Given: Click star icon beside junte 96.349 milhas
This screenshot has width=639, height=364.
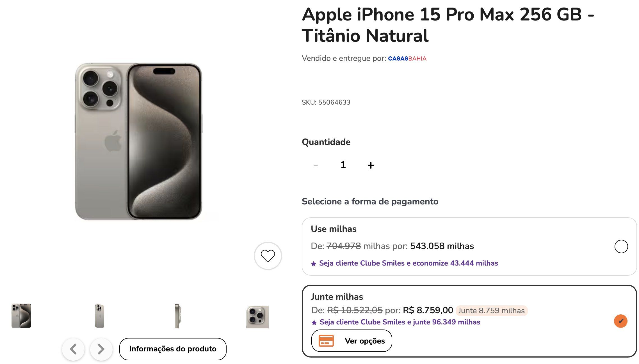Looking at the screenshot, I should point(314,322).
